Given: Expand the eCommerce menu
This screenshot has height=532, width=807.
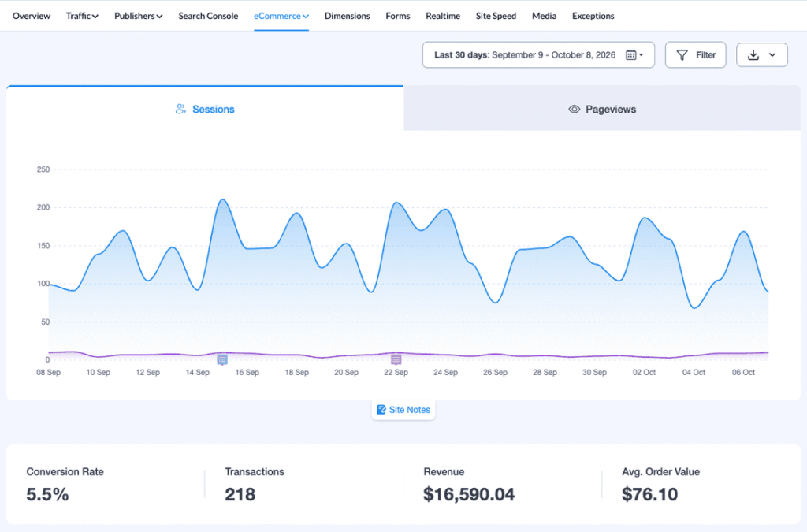Looking at the screenshot, I should coord(281,16).
